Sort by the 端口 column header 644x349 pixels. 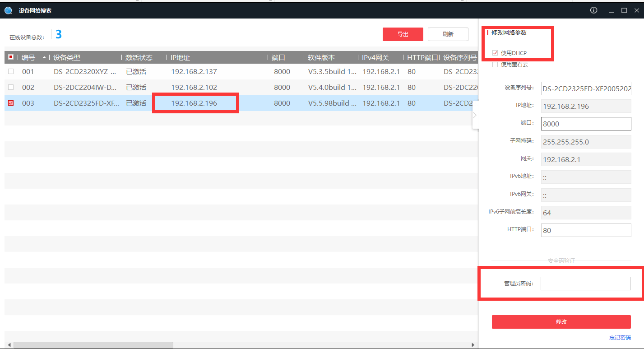(278, 57)
